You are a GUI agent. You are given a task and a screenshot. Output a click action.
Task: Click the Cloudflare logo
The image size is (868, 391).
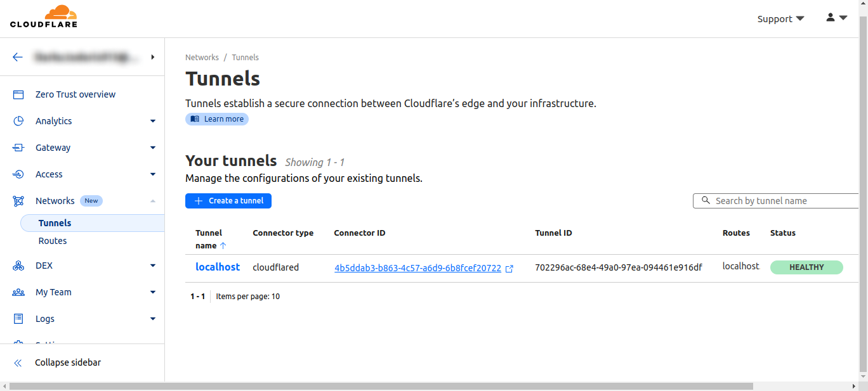(44, 17)
